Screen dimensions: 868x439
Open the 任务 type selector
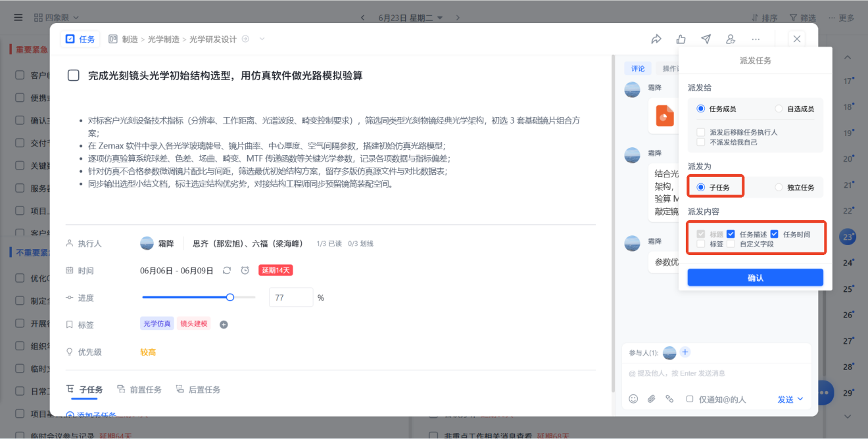80,39
